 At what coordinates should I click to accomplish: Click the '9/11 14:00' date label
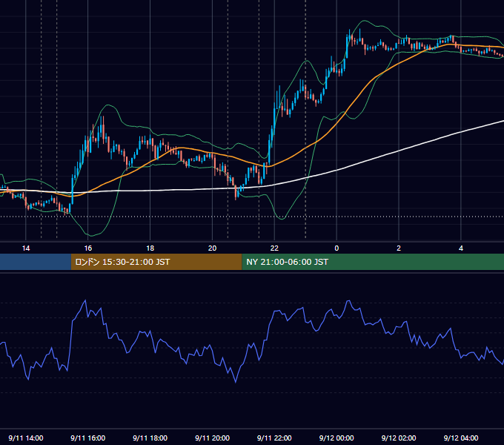26,438
